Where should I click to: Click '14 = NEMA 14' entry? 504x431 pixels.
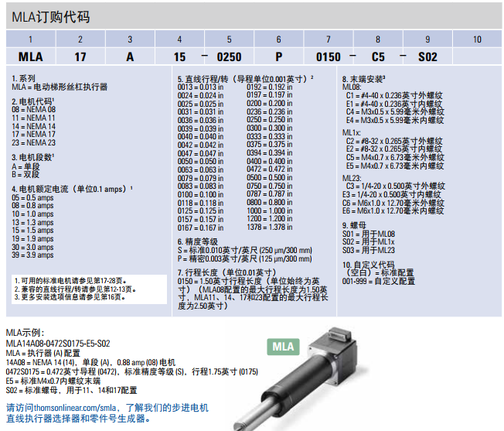click(x=34, y=126)
